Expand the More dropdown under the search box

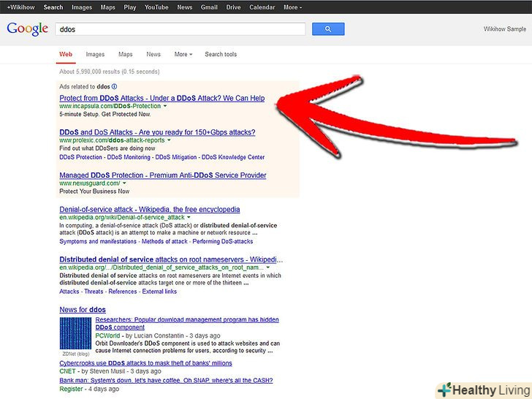[183, 54]
